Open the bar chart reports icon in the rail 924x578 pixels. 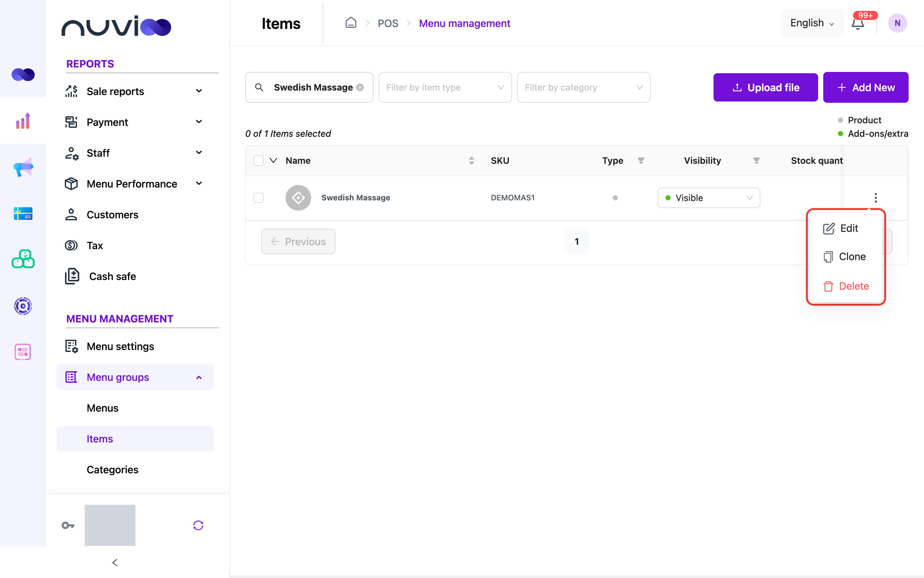point(23,121)
